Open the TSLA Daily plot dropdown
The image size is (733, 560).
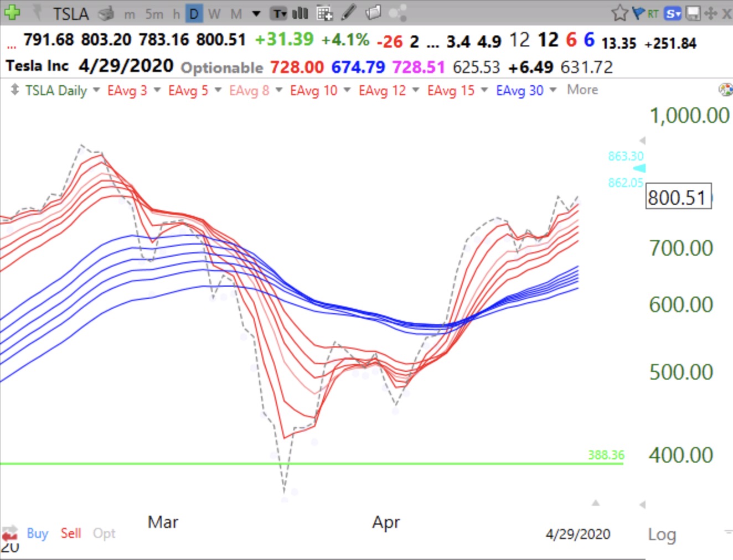click(x=96, y=90)
